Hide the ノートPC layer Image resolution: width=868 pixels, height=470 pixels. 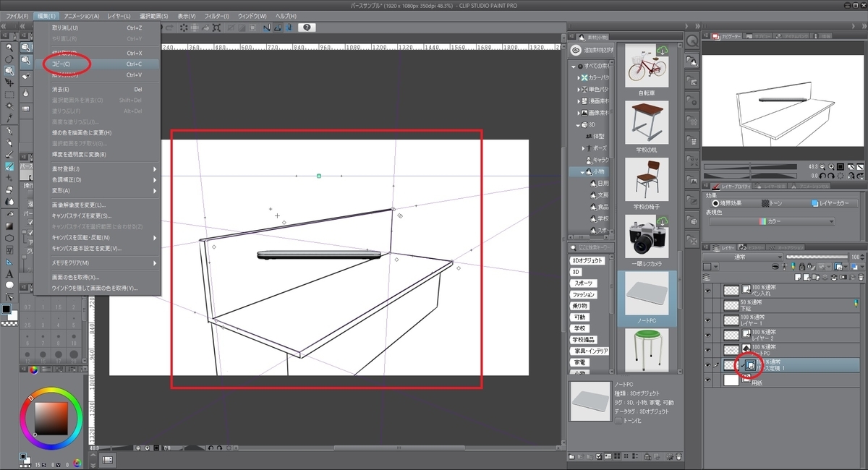(707, 350)
